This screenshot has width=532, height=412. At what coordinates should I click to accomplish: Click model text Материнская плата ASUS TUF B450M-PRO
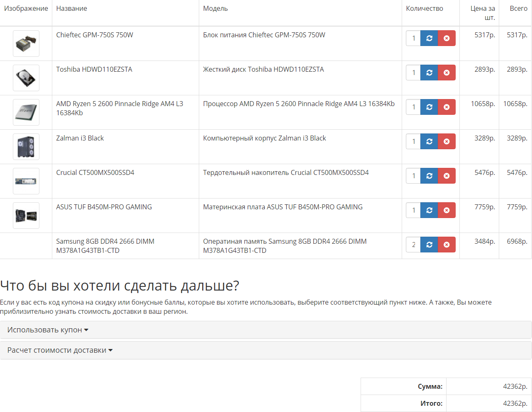pyautogui.click(x=283, y=207)
